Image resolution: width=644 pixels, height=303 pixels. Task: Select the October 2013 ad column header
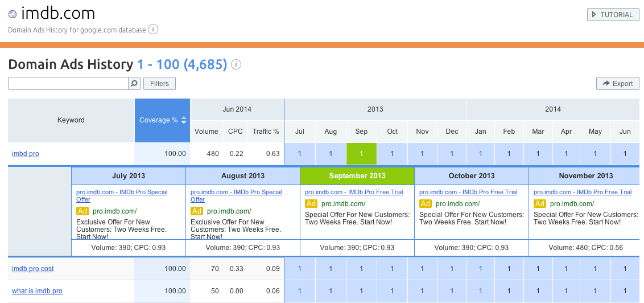(x=471, y=176)
